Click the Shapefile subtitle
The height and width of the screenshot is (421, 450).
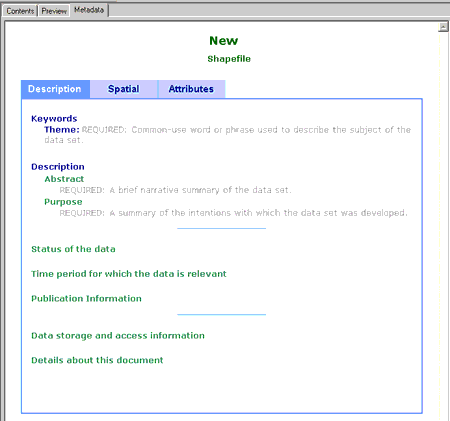point(229,59)
